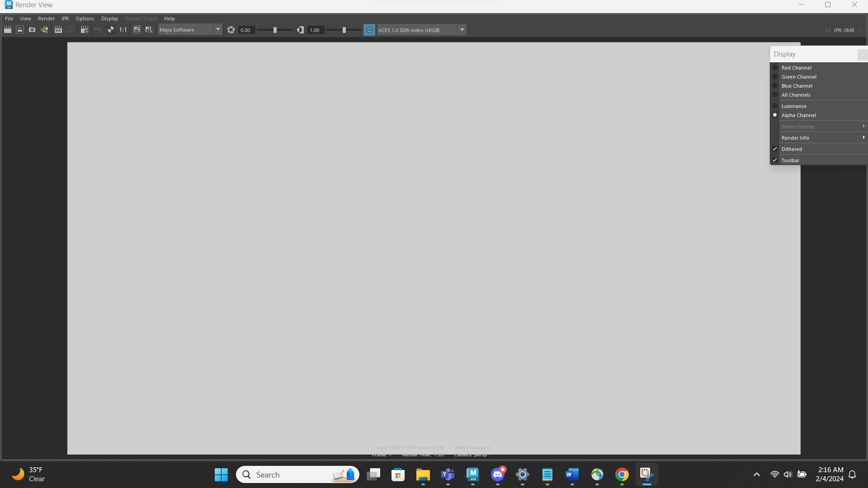The width and height of the screenshot is (868, 488).
Task: Uncheck the Dithered option
Action: 791,149
